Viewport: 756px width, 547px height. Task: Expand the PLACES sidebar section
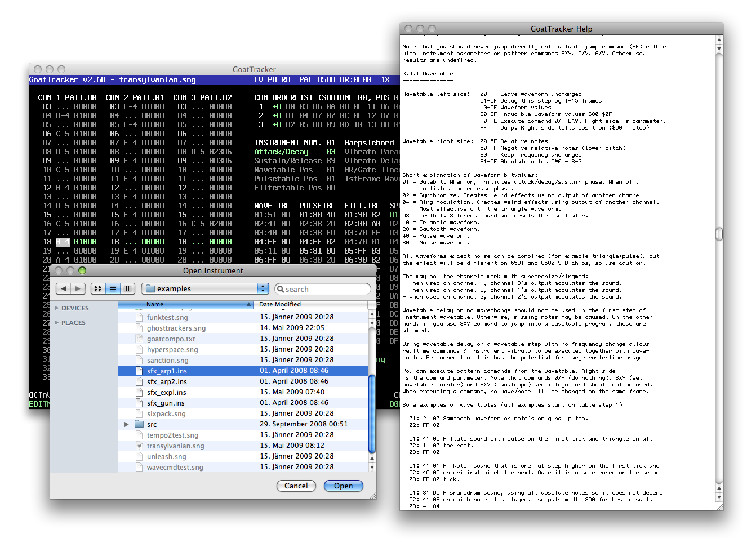(57, 323)
